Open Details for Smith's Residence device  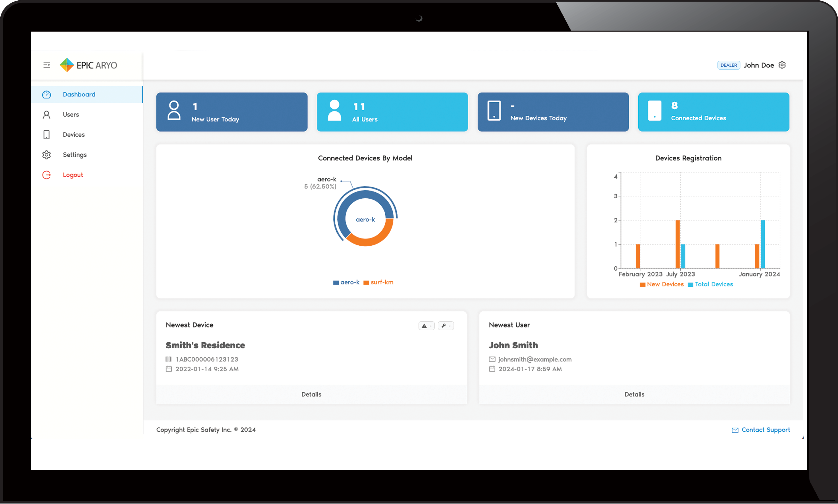point(311,394)
